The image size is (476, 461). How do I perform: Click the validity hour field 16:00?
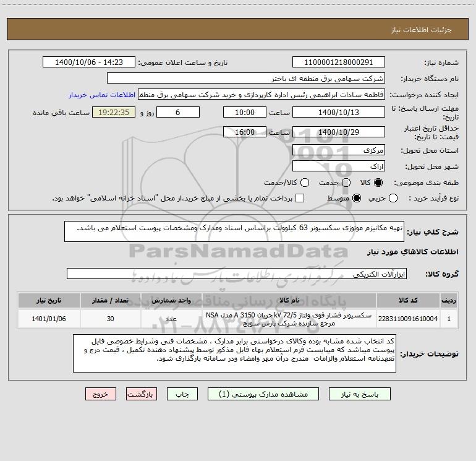click(245, 132)
